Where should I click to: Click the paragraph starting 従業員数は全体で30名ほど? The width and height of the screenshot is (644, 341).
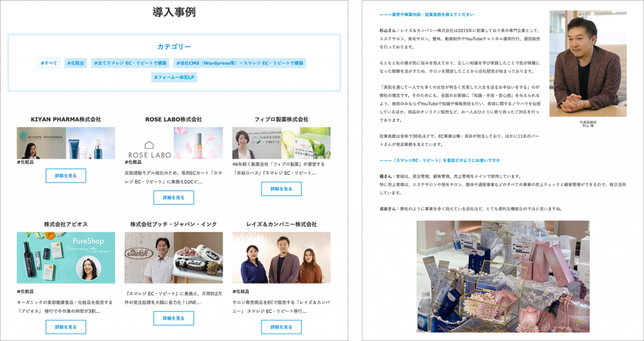(459, 140)
